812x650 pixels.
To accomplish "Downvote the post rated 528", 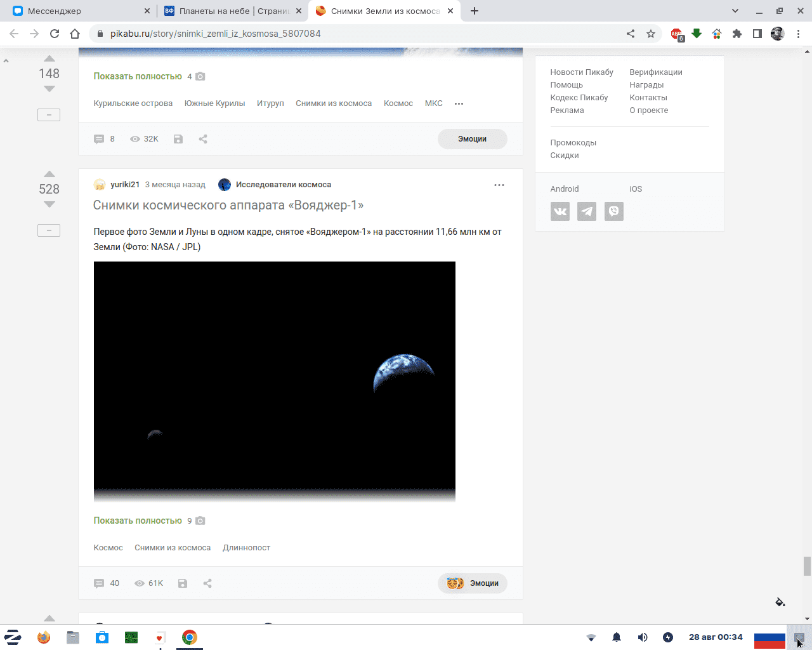I will tap(49, 204).
